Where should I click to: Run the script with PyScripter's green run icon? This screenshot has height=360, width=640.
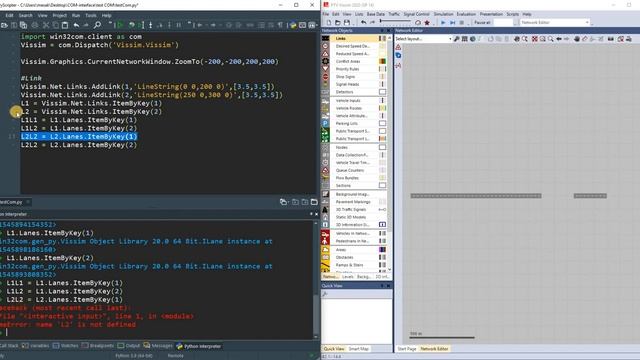pos(120,25)
